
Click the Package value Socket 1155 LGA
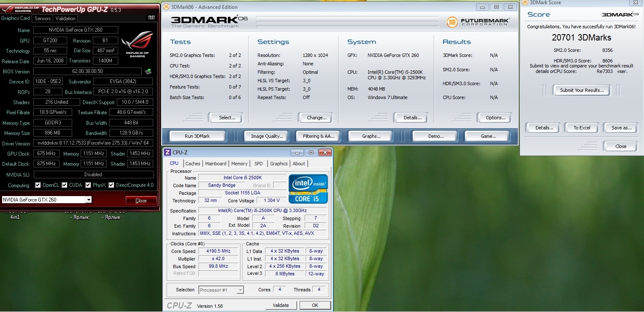pos(242,193)
